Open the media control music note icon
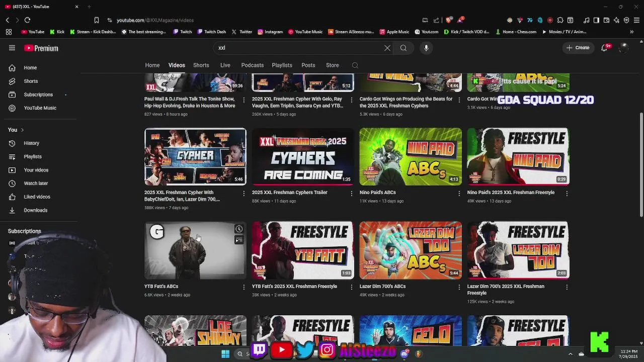644x362 pixels. [586, 20]
